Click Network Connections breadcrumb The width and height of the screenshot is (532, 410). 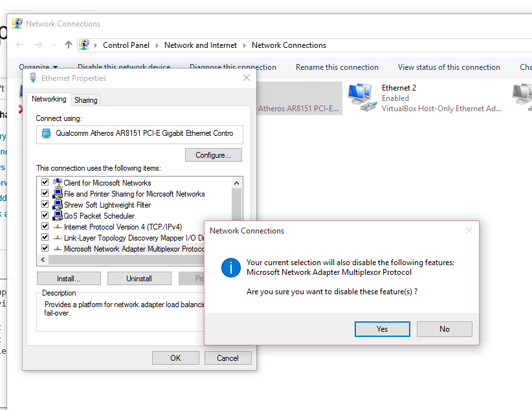point(289,45)
